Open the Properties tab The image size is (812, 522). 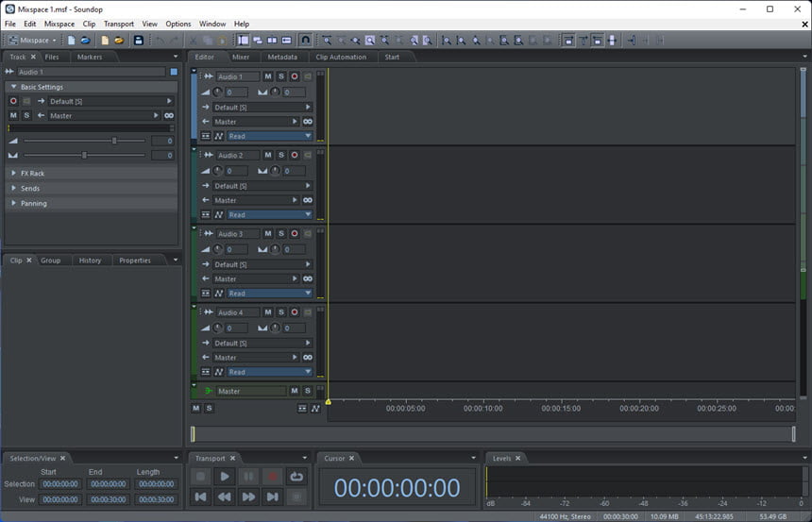pos(135,261)
